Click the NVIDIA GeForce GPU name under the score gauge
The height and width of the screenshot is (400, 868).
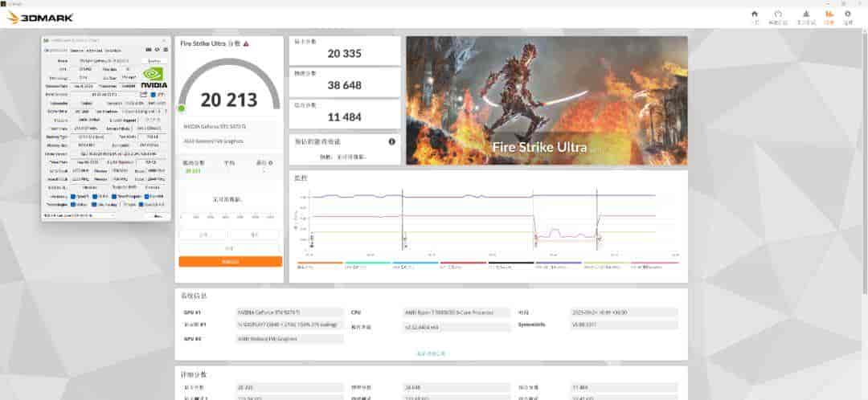[215, 127]
